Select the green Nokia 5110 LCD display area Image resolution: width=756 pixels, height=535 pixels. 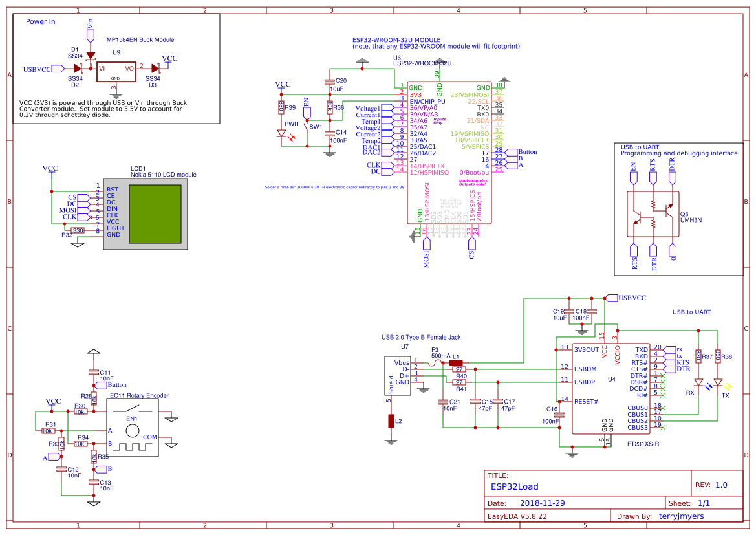pyautogui.click(x=155, y=213)
